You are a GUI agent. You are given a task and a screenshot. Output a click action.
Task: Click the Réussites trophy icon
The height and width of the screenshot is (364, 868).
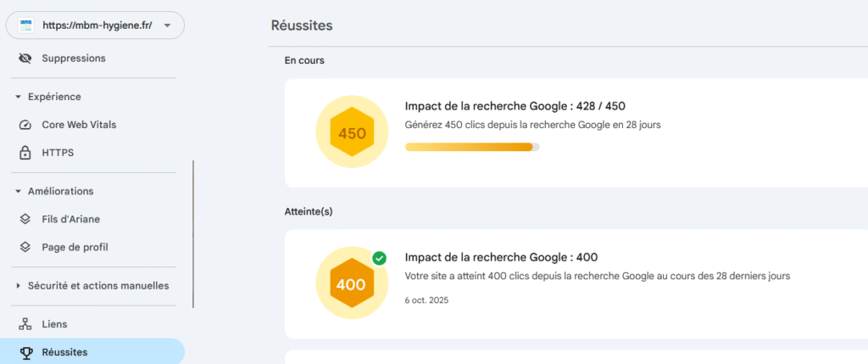pyautogui.click(x=25, y=352)
